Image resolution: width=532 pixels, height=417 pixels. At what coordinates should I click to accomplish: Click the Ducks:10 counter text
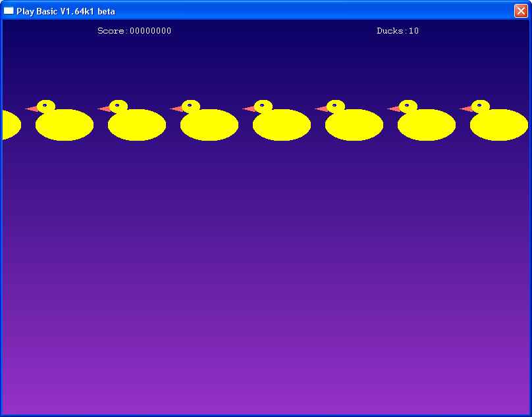[398, 31]
